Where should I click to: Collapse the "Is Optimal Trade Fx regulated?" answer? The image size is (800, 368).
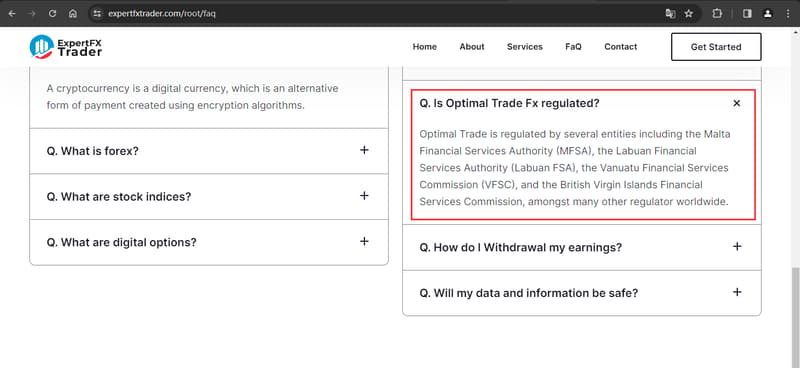point(737,103)
